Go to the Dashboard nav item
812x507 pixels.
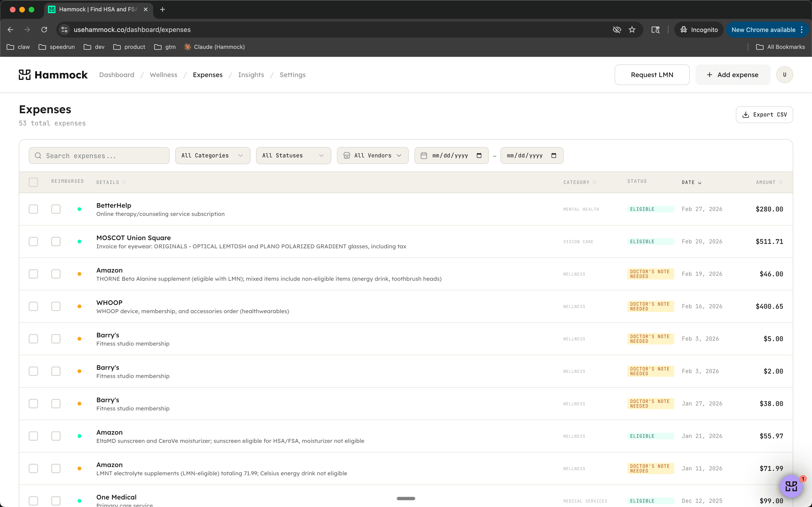(117, 75)
